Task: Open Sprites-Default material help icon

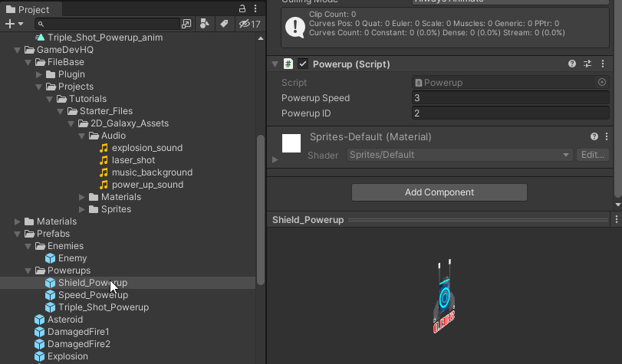Action: tap(594, 137)
